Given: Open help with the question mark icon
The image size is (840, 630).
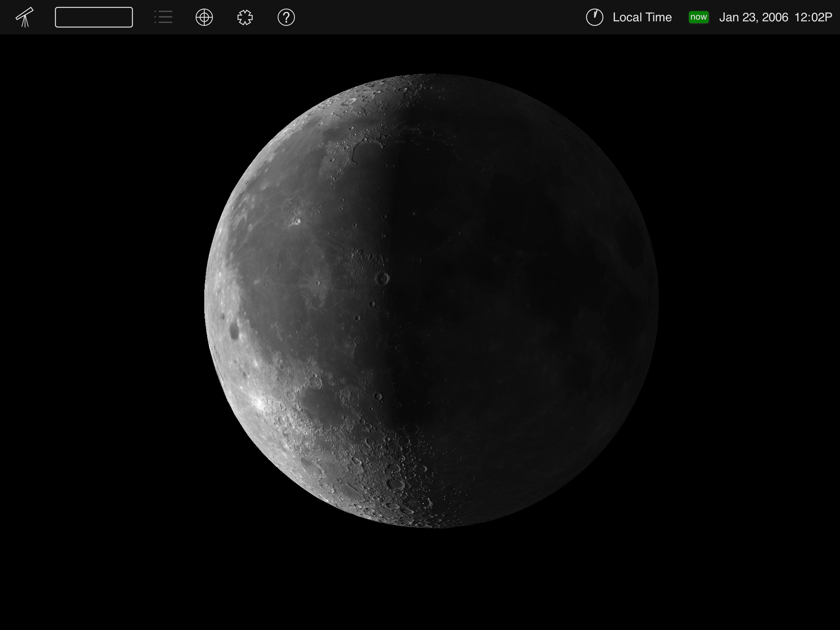Looking at the screenshot, I should (x=286, y=17).
